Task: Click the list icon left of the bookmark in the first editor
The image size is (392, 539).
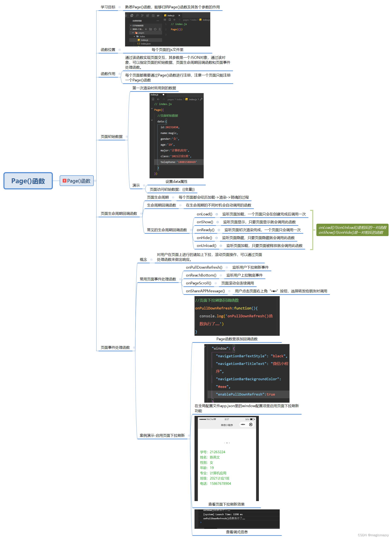Action: [165, 20]
